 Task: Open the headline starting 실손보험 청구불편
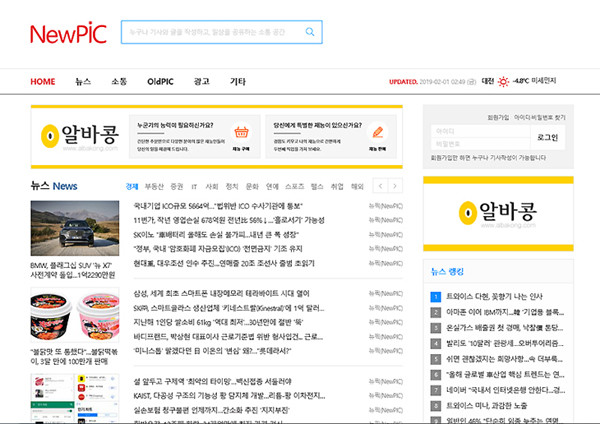pos(212,410)
